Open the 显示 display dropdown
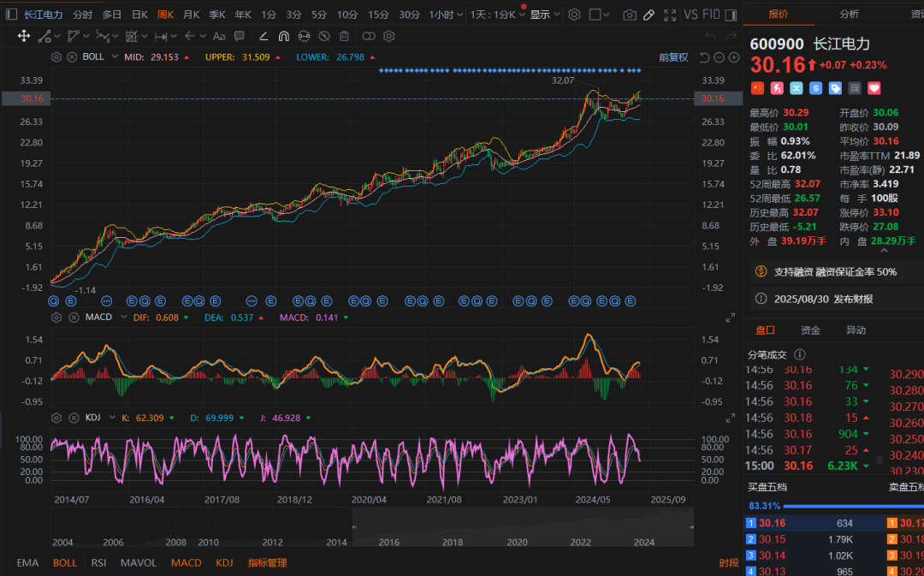The width and height of the screenshot is (924, 576). click(x=545, y=15)
